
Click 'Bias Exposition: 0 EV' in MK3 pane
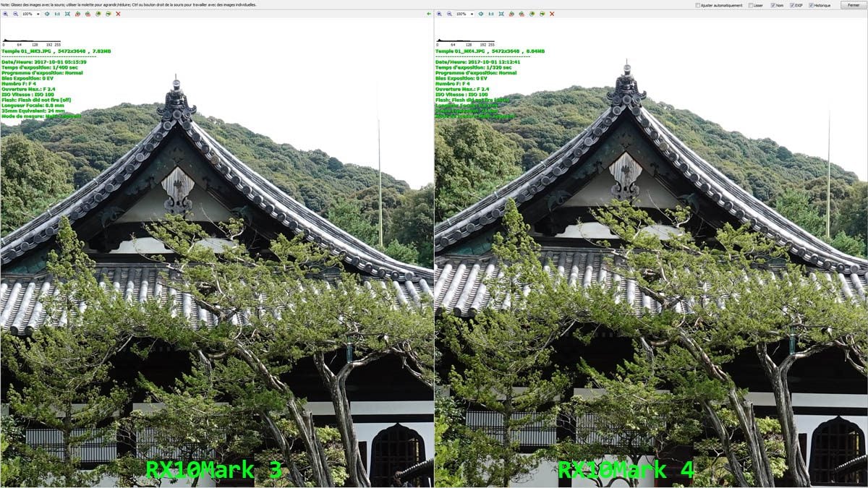27,78
